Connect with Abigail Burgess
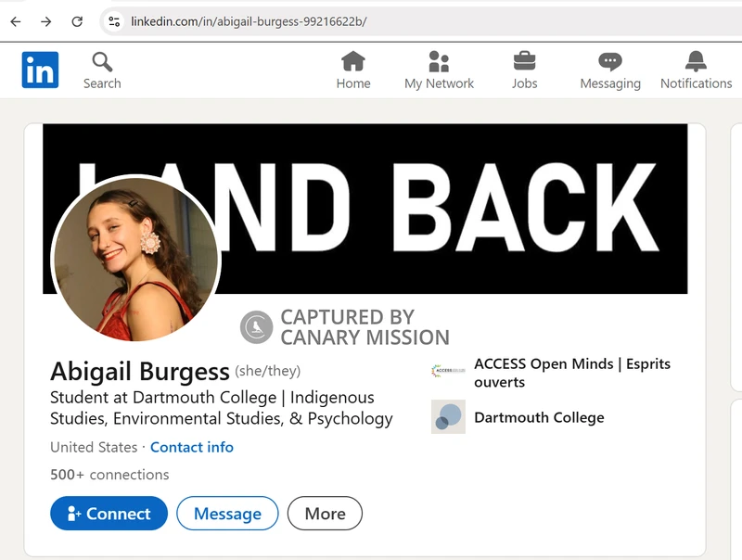Image resolution: width=742 pixels, height=560 pixels. pos(109,513)
